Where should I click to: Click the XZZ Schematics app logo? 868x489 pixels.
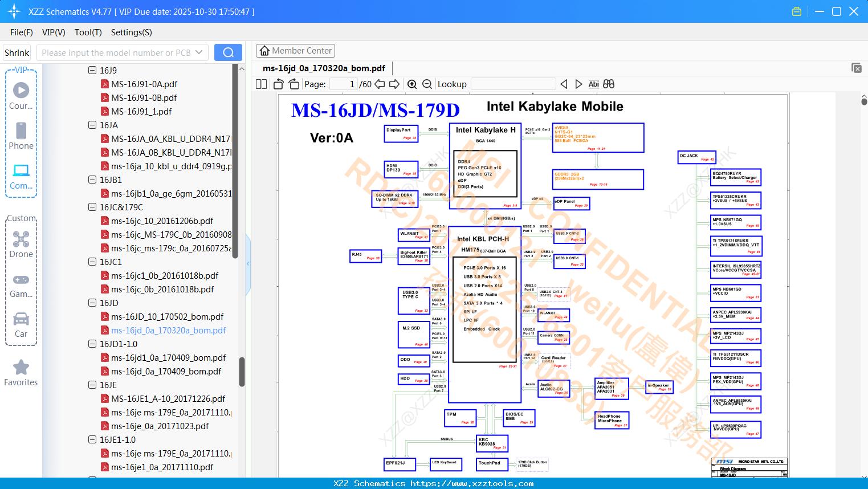click(x=14, y=11)
